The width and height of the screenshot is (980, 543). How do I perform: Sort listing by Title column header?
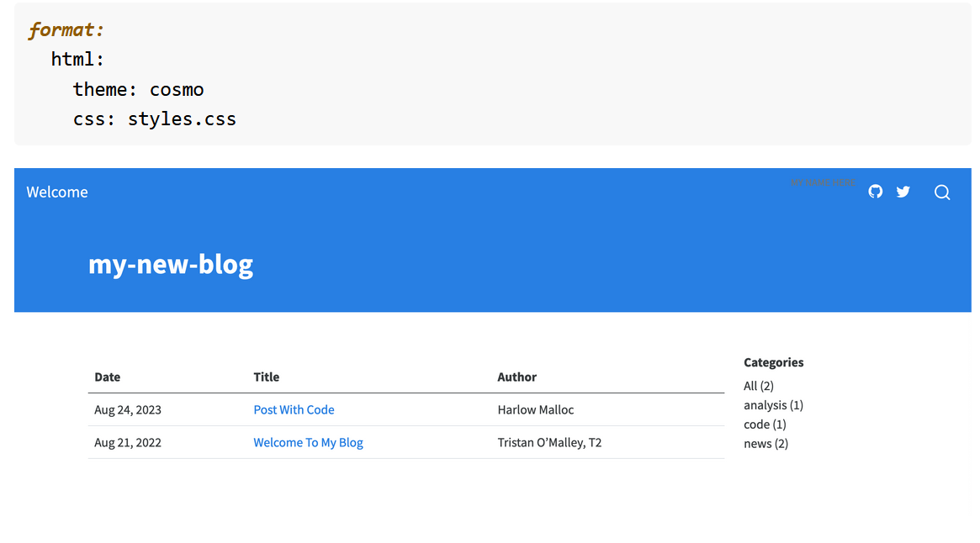tap(267, 377)
